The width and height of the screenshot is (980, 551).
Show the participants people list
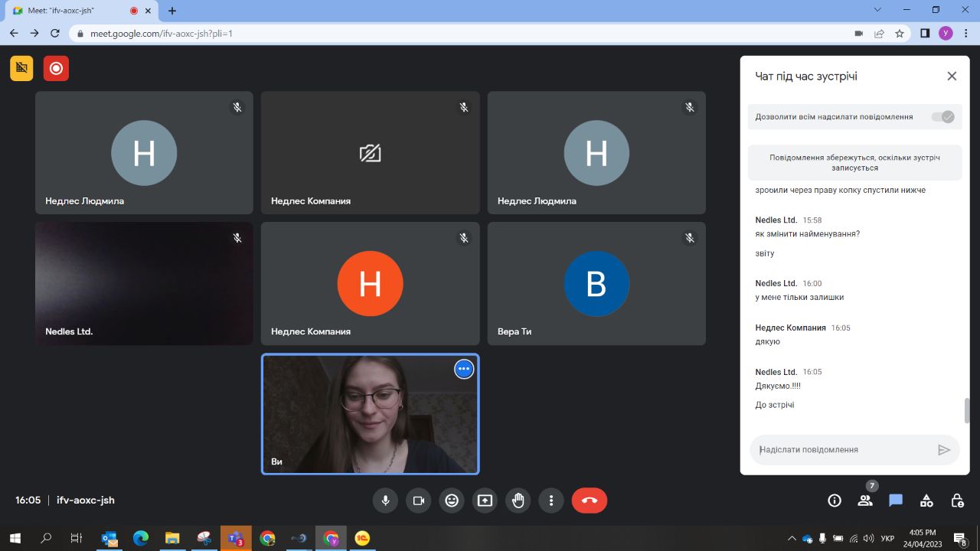click(865, 500)
